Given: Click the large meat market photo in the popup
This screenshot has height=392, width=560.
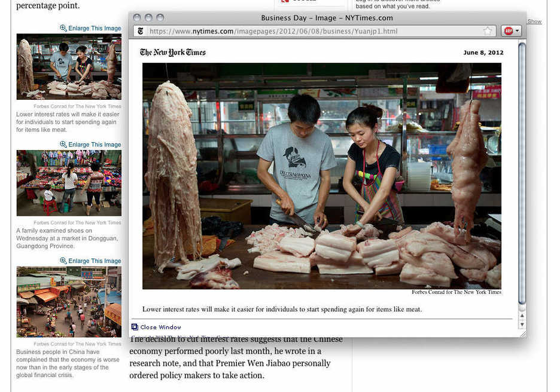Looking at the screenshot, I should 322,176.
